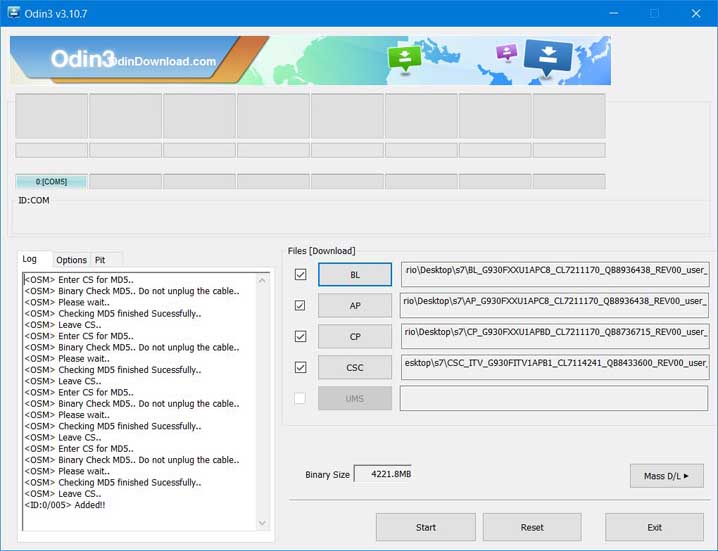Viewport: 718px width, 551px height.
Task: Click the Exit button
Action: (x=654, y=527)
